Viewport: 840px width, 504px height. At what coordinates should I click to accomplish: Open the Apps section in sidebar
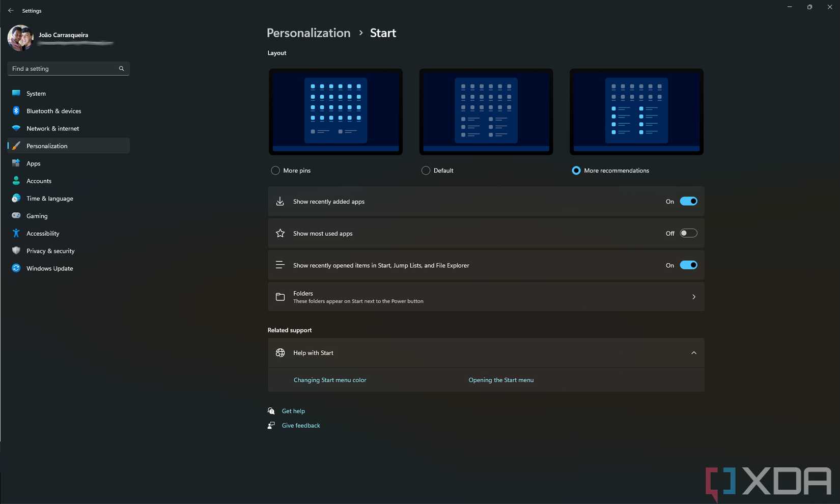16,163
